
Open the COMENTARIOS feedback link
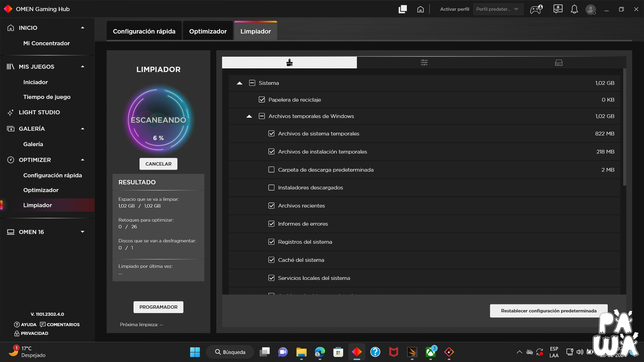tap(60, 324)
